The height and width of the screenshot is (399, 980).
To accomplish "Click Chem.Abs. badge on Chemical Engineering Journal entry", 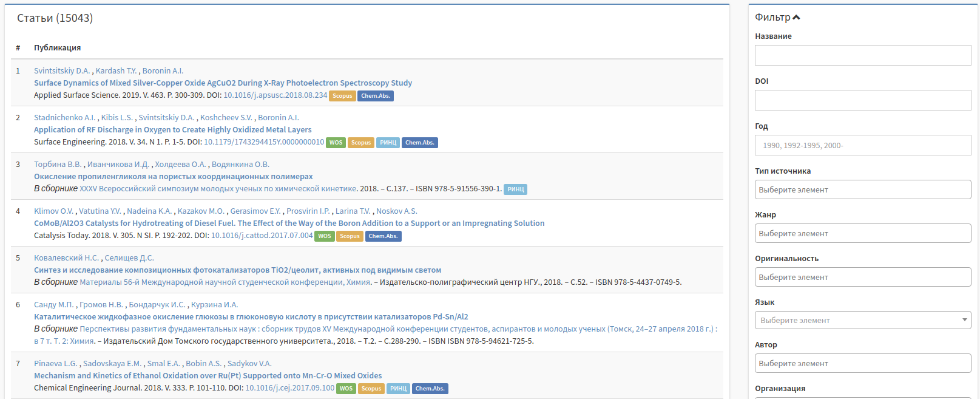I will (430, 389).
